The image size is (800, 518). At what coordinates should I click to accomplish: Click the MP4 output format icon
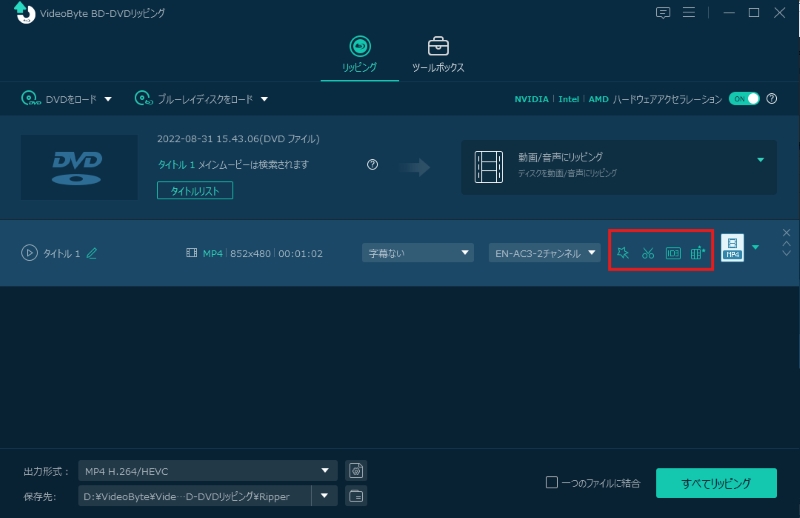click(x=732, y=248)
